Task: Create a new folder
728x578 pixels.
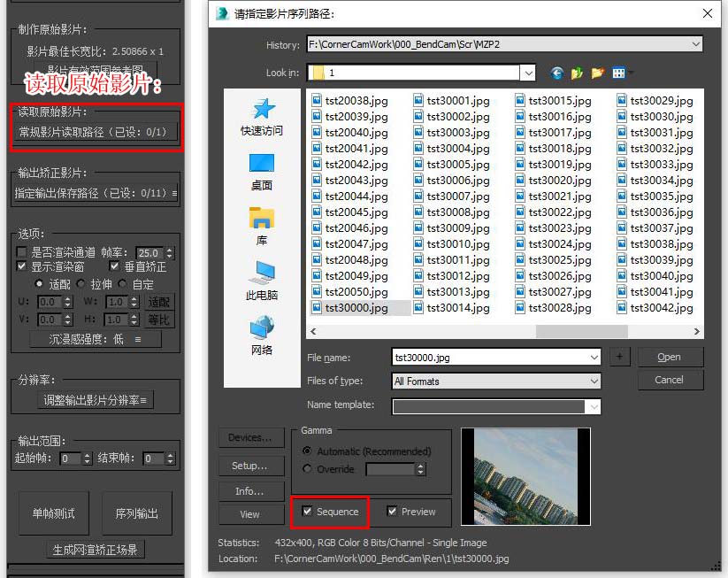Action: 599,73
